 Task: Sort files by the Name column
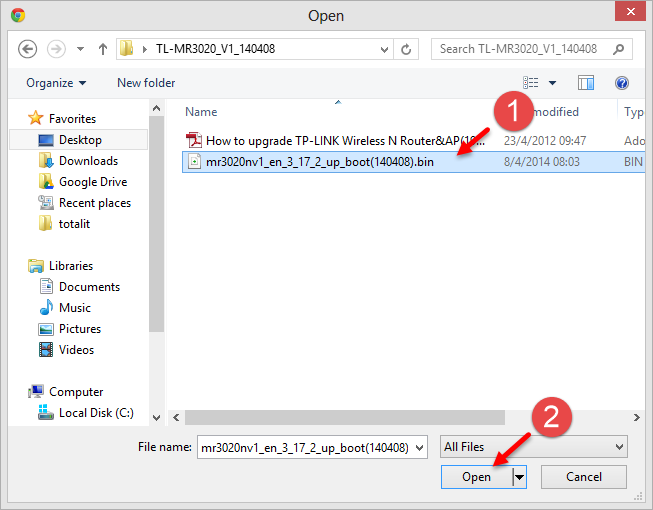click(x=201, y=112)
